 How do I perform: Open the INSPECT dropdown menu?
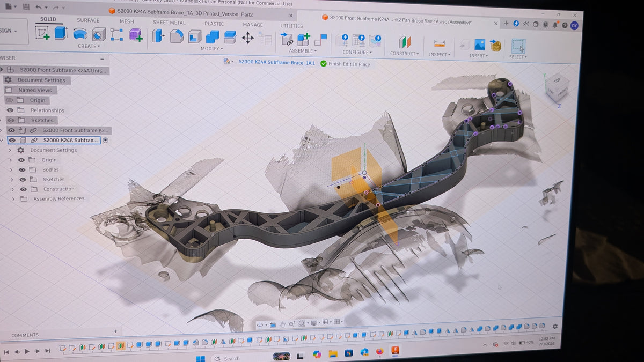440,54
